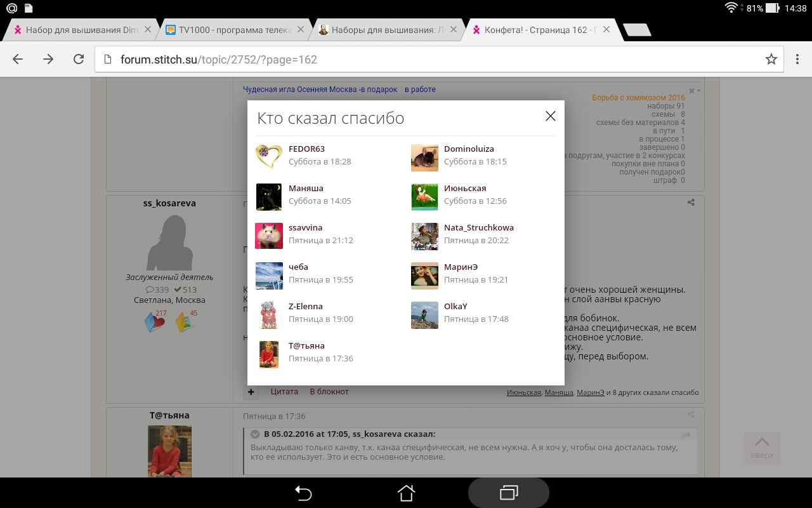The height and width of the screenshot is (508, 812).
Task: Tap the browser back arrow
Action: [x=18, y=59]
